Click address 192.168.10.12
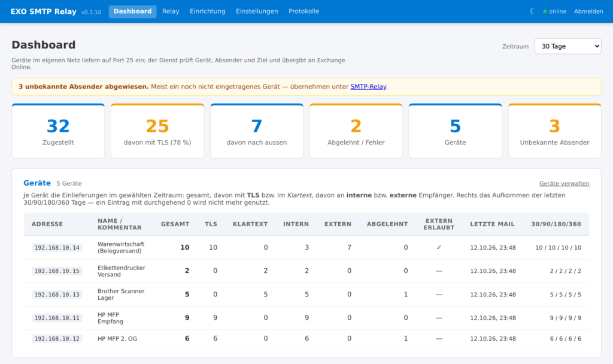The image size is (613, 364). click(x=57, y=339)
